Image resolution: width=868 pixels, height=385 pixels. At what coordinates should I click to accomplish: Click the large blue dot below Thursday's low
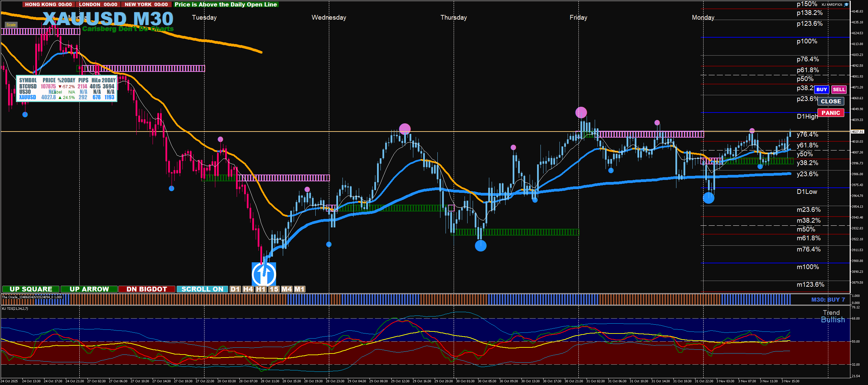coord(480,245)
